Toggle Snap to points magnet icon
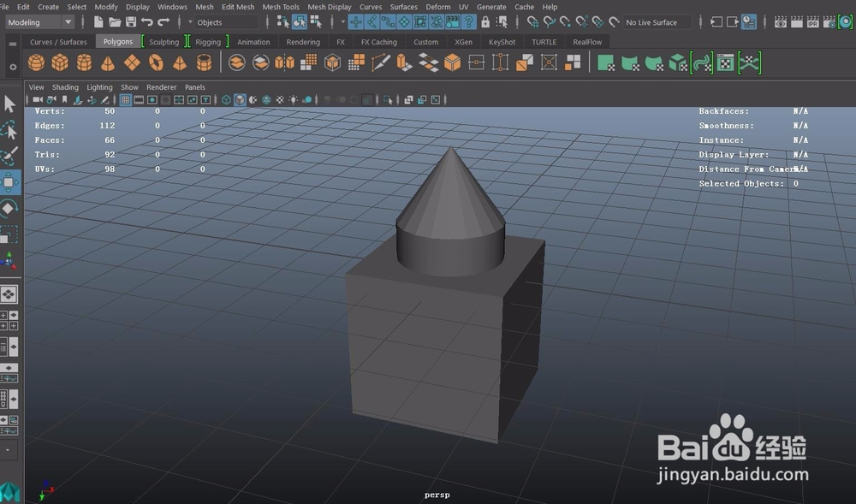 pyautogui.click(x=566, y=21)
